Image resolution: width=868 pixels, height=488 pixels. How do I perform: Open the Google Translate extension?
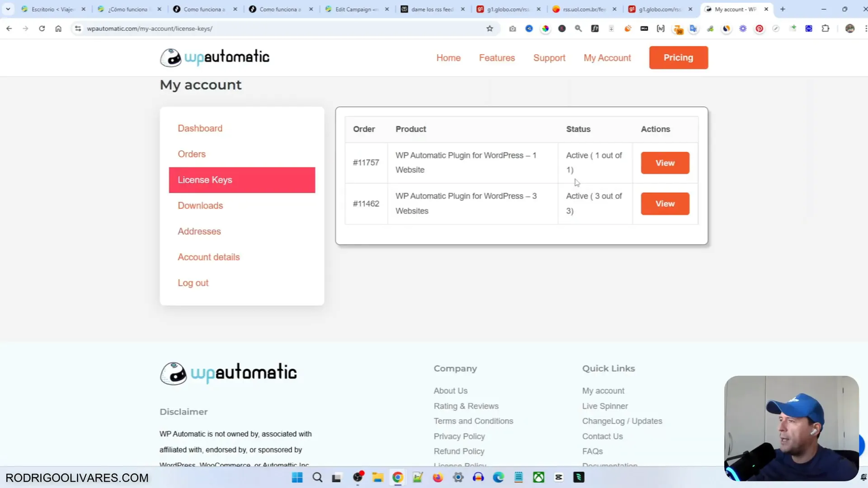coord(694,28)
